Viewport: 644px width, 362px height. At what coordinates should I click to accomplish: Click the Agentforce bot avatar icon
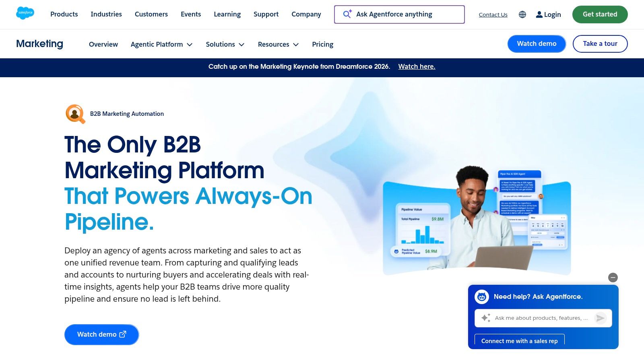tap(482, 297)
